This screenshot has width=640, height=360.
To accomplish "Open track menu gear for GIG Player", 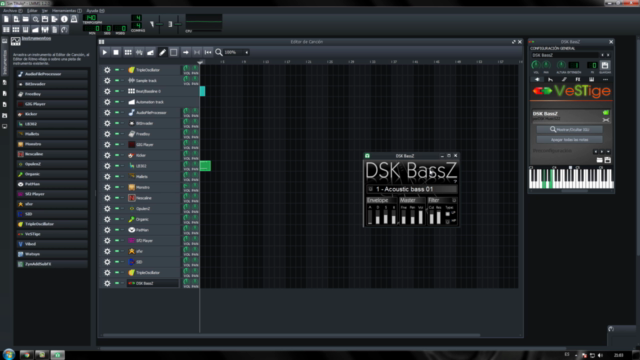I will click(x=107, y=144).
